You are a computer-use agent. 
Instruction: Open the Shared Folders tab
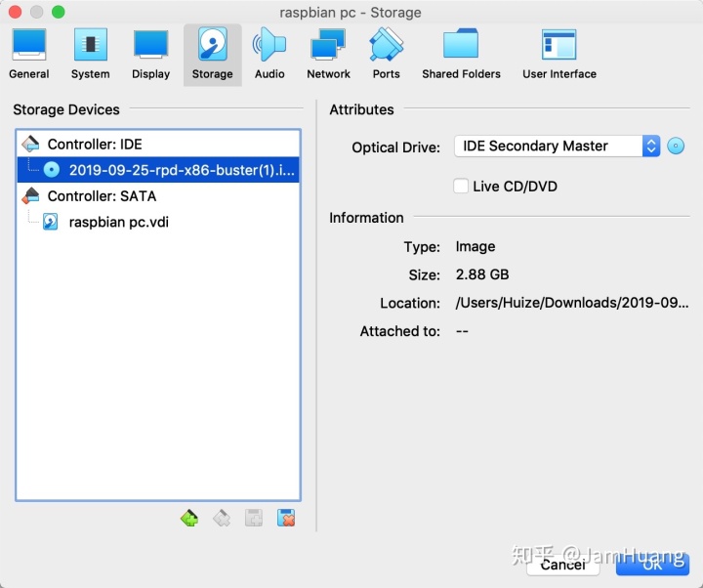[x=461, y=55]
